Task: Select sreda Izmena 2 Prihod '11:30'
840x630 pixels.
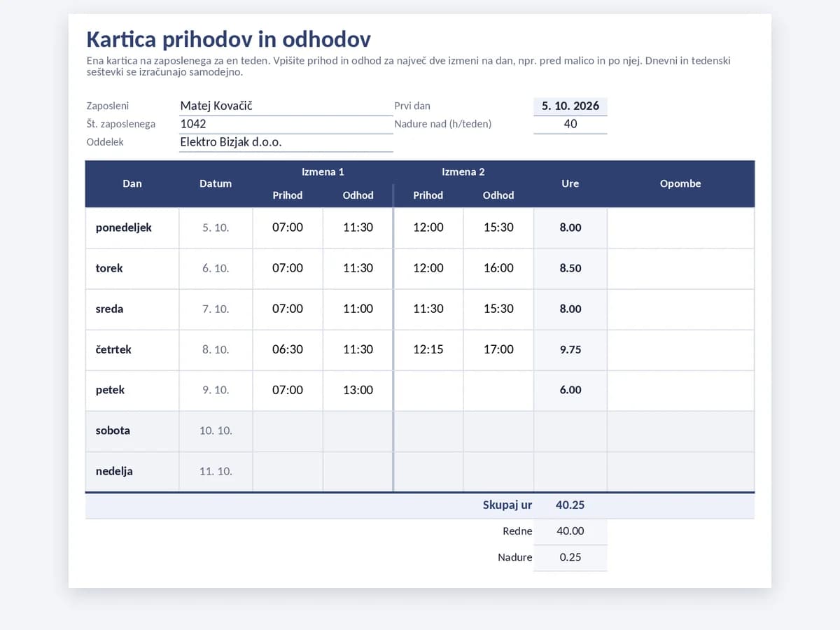Action: [428, 309]
